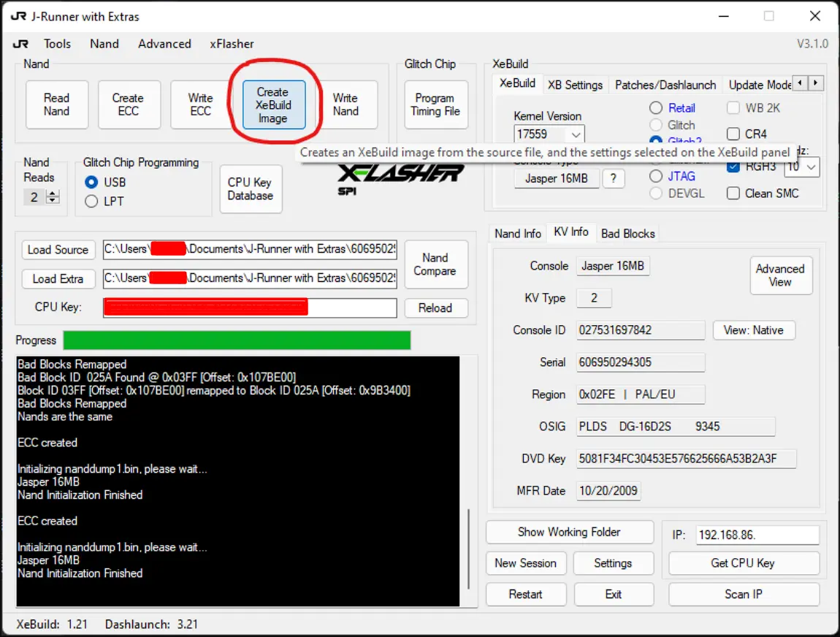Switch to the KV Info tab
This screenshot has width=840, height=637.
click(571, 232)
